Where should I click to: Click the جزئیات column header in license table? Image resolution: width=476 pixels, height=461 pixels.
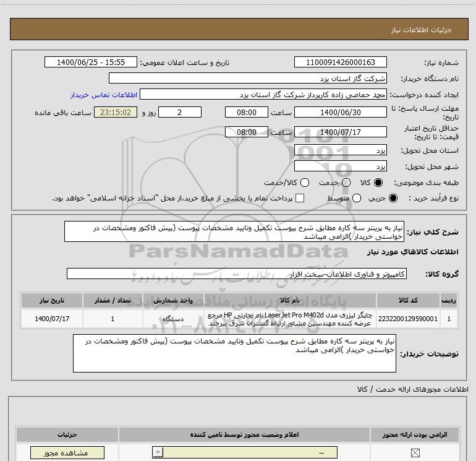[67, 434]
